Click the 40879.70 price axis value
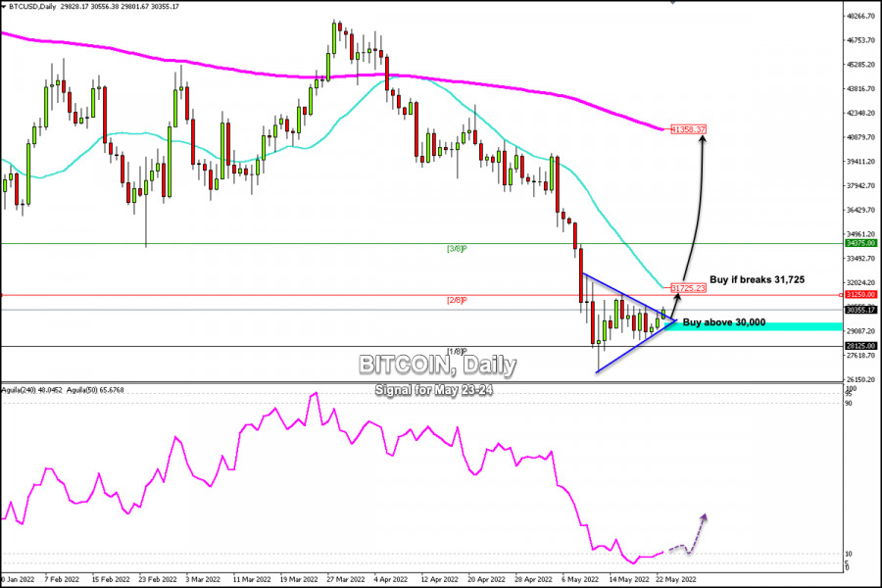 (x=860, y=137)
